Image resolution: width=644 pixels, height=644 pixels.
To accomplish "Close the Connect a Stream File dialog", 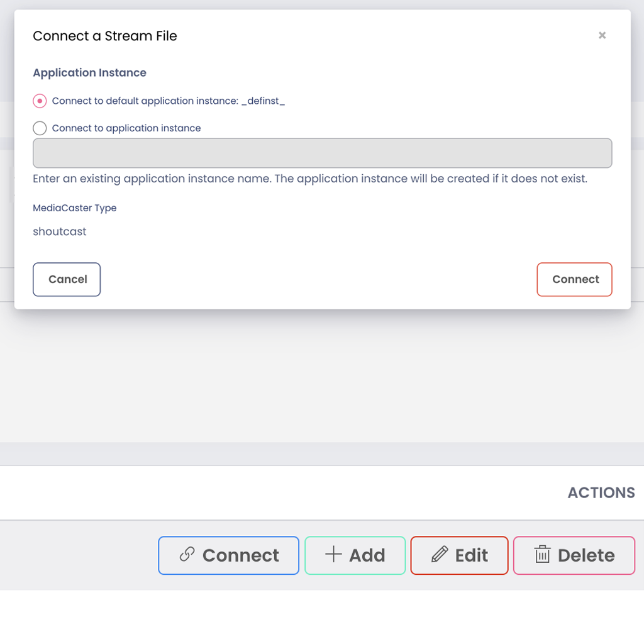I will [x=602, y=35].
